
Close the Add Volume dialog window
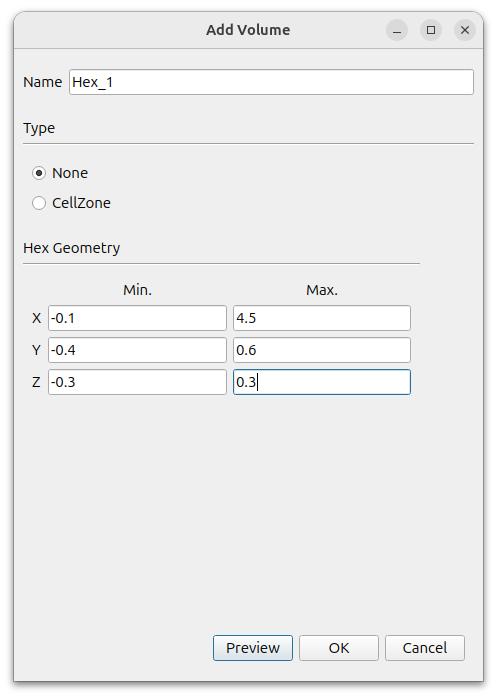pyautogui.click(x=465, y=30)
